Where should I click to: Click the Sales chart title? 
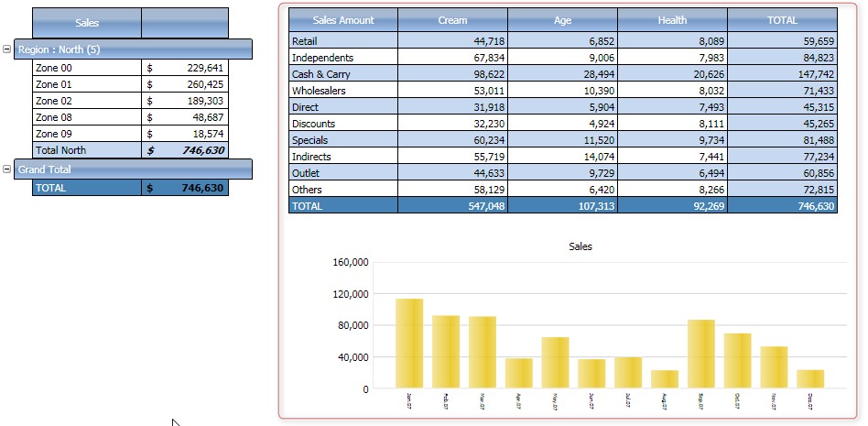580,246
